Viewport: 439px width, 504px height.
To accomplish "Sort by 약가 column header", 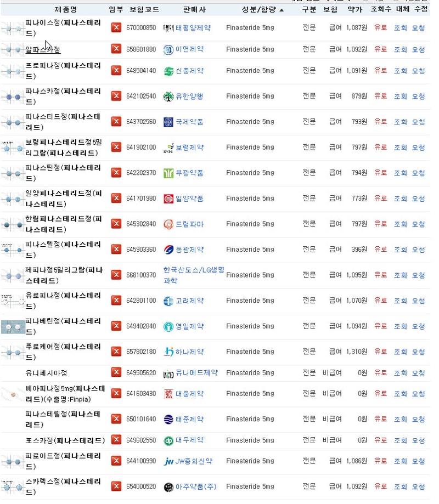I will pos(355,10).
